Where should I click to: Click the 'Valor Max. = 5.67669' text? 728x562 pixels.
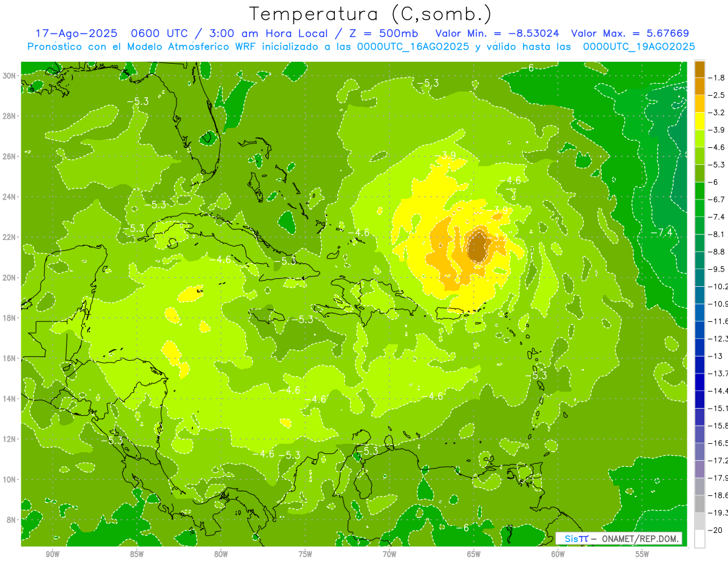pos(630,33)
